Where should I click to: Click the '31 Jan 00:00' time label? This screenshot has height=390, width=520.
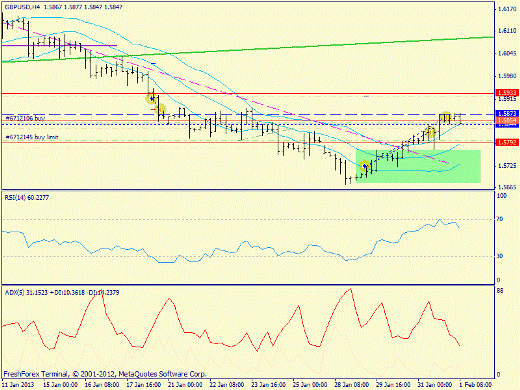(435, 385)
